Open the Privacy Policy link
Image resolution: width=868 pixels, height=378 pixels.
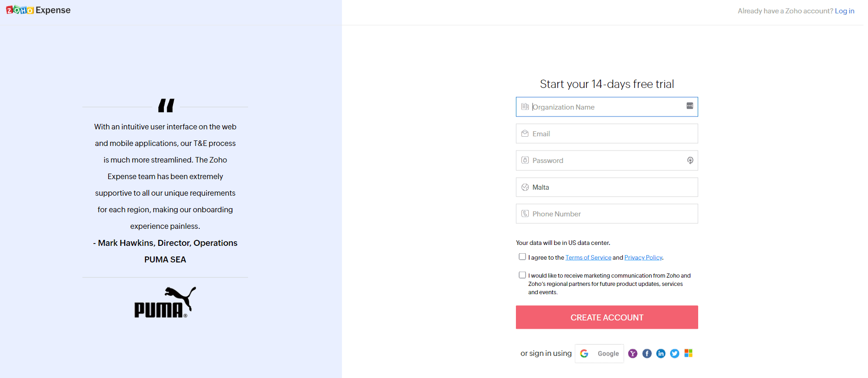[643, 258]
